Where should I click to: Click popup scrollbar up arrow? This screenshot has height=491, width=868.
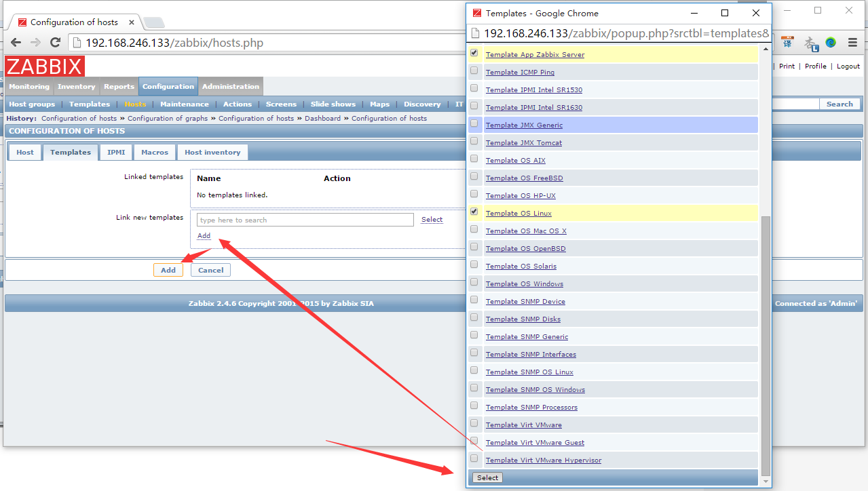coord(766,49)
